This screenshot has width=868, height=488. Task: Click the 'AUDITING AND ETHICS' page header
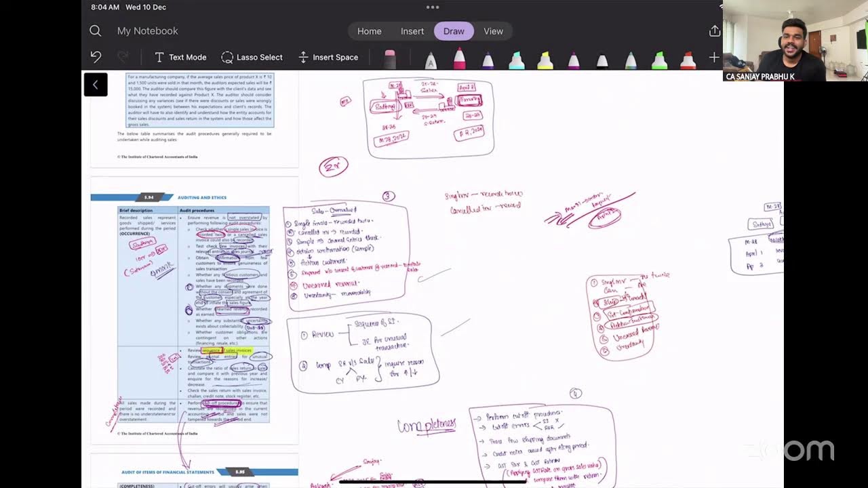202,197
